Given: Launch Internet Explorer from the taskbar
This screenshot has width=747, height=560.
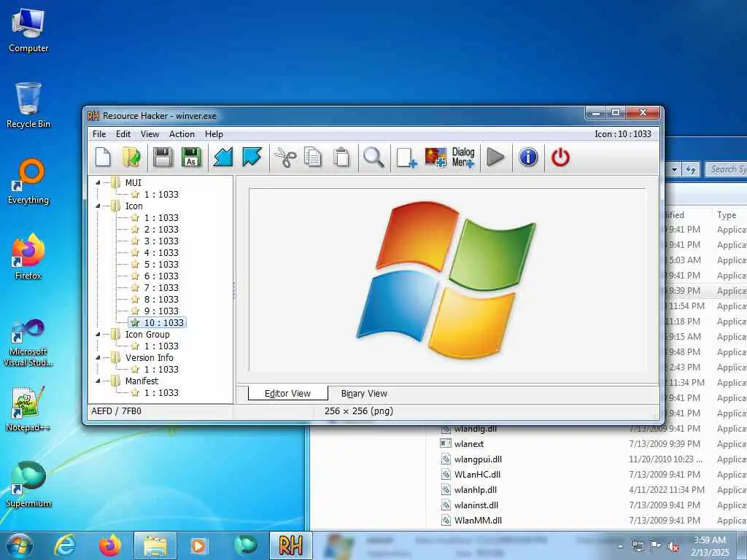Looking at the screenshot, I should [65, 545].
